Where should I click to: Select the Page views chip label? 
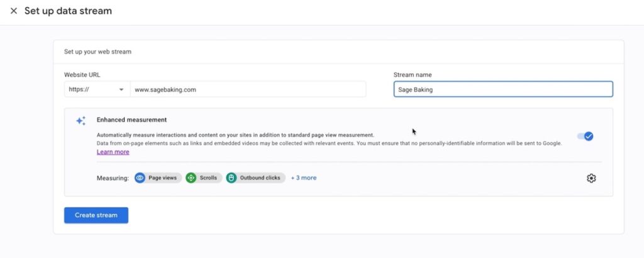(163, 178)
